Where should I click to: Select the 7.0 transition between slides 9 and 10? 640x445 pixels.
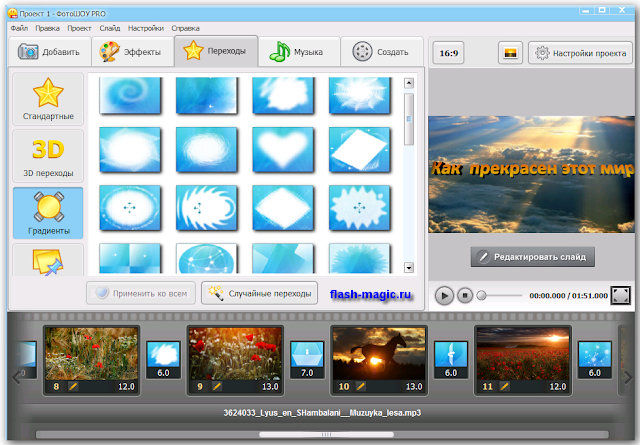coord(307,360)
